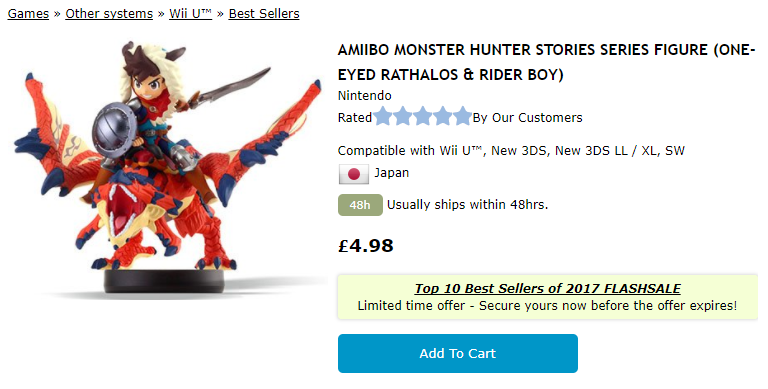
Task: Click the 'By Our Customers' rating text
Action: 528,118
